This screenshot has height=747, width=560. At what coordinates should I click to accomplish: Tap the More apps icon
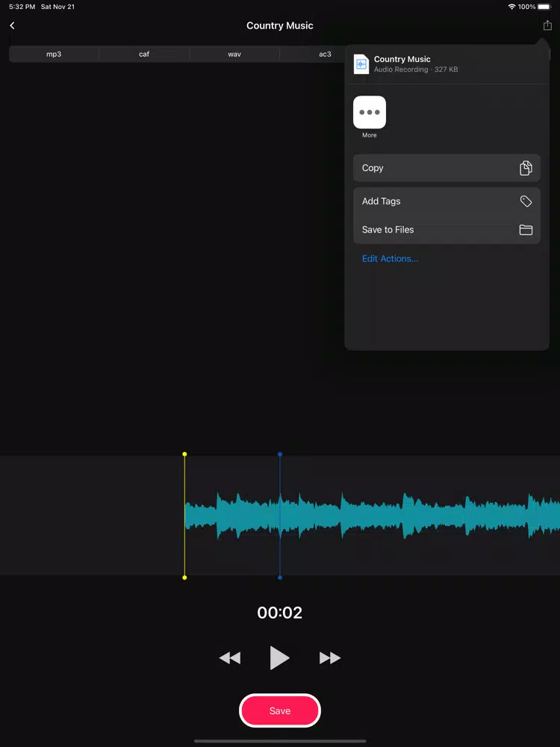pyautogui.click(x=370, y=113)
